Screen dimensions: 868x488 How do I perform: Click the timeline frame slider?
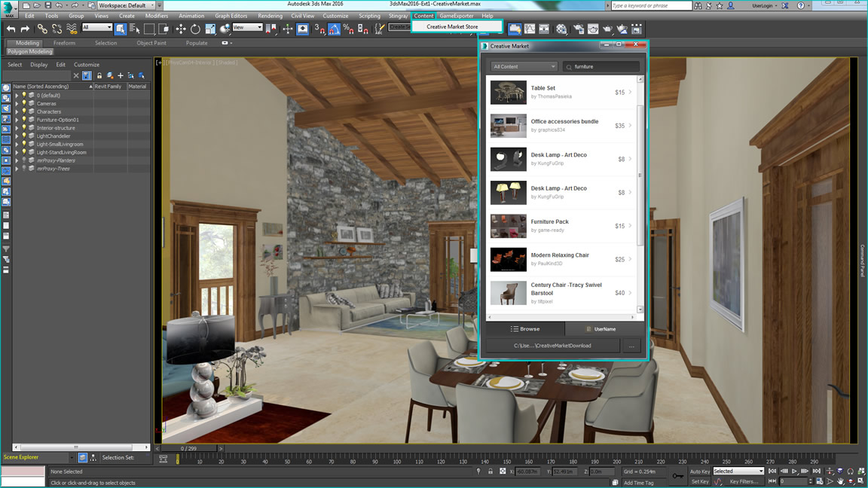(x=188, y=448)
